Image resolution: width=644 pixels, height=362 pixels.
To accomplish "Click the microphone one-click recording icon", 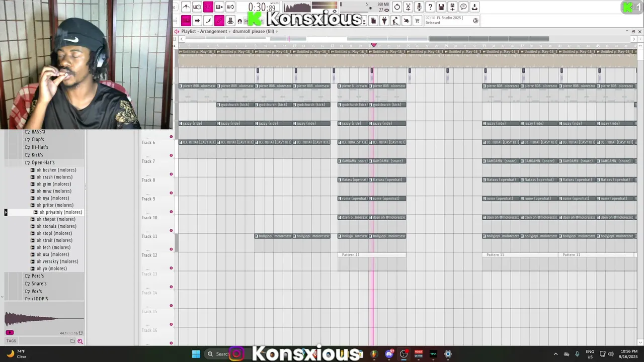I will [419, 7].
